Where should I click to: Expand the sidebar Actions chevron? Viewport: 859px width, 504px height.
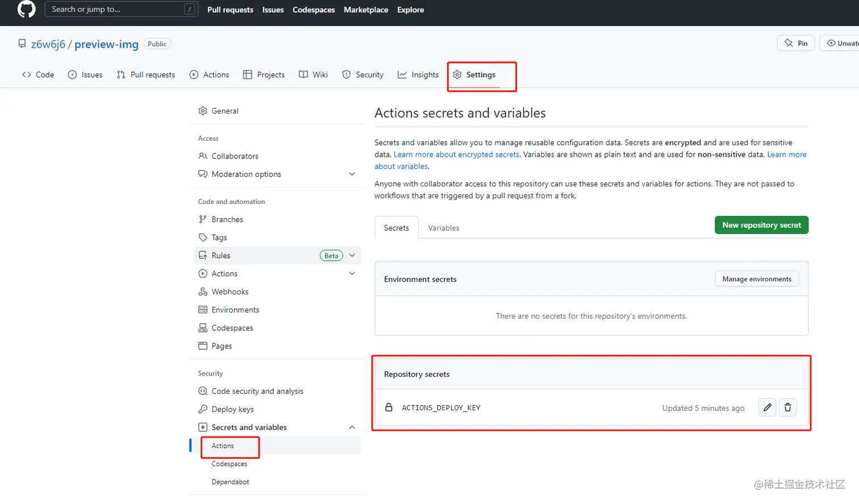click(x=352, y=273)
